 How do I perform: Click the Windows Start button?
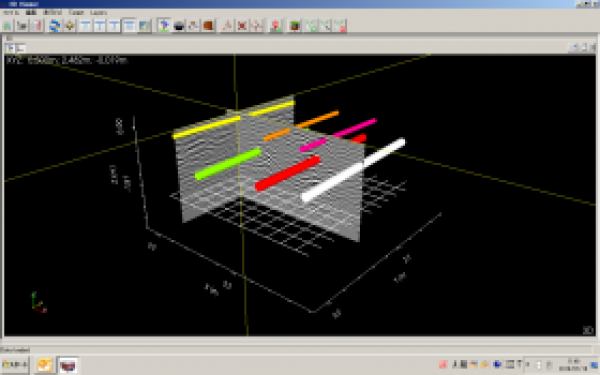pos(15,365)
